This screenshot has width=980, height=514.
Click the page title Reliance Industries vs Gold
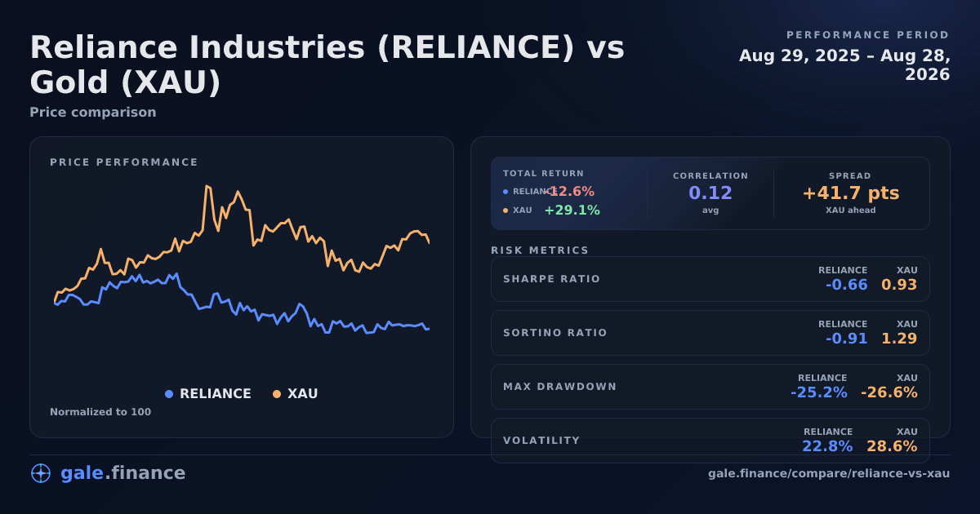coord(327,65)
